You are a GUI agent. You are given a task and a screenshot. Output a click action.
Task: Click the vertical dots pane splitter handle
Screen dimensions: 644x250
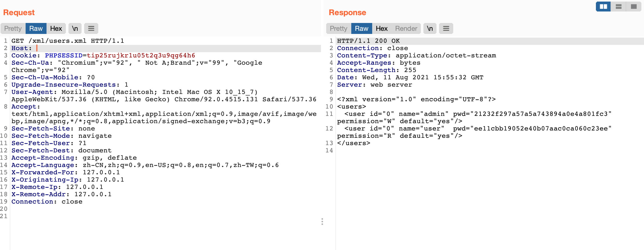(x=322, y=222)
